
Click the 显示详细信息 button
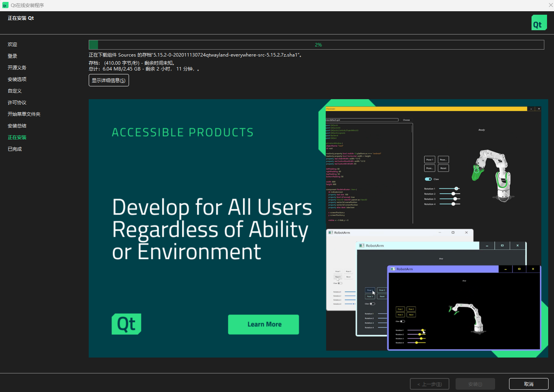pyautogui.click(x=109, y=80)
